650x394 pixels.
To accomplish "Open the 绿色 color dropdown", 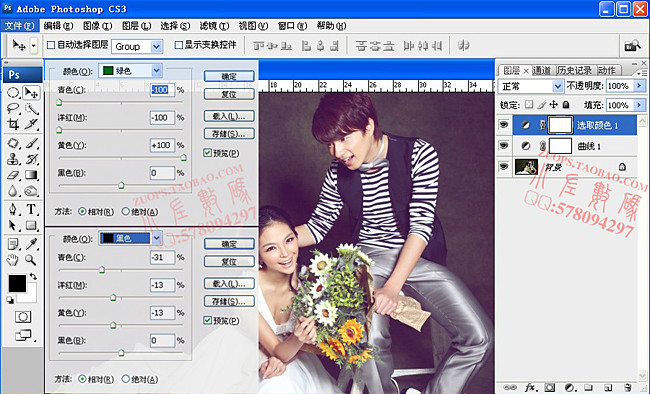I will [156, 71].
